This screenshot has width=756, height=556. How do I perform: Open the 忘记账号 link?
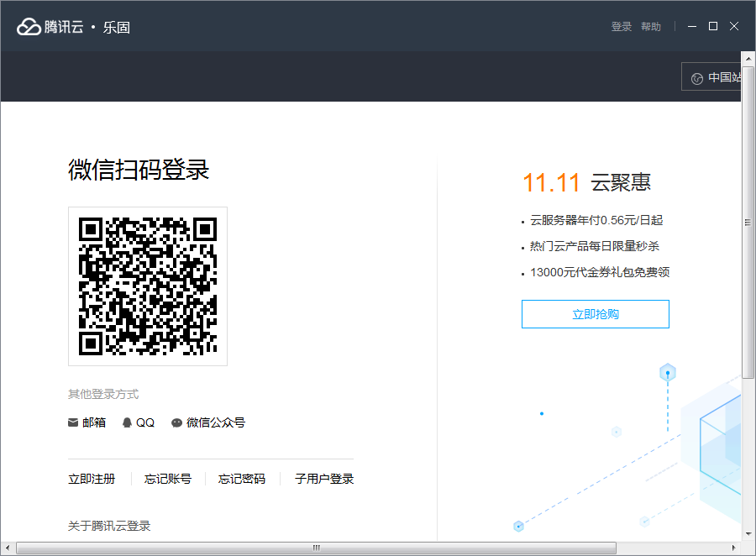(168, 479)
